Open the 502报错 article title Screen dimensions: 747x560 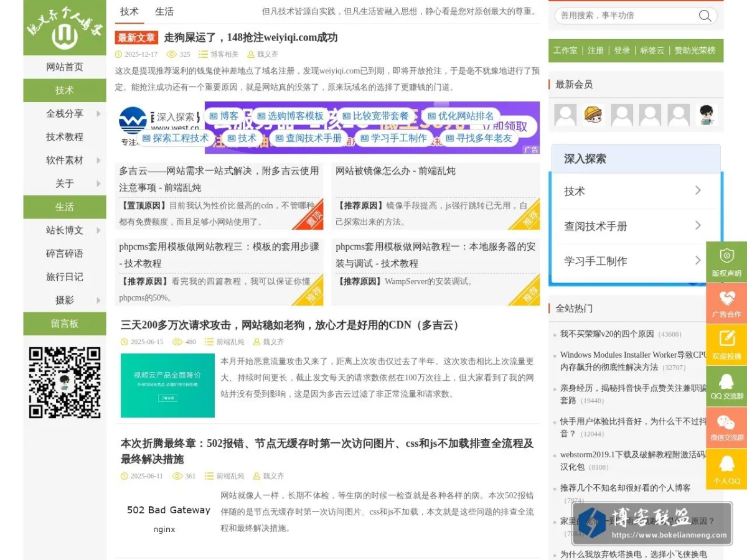327,451
